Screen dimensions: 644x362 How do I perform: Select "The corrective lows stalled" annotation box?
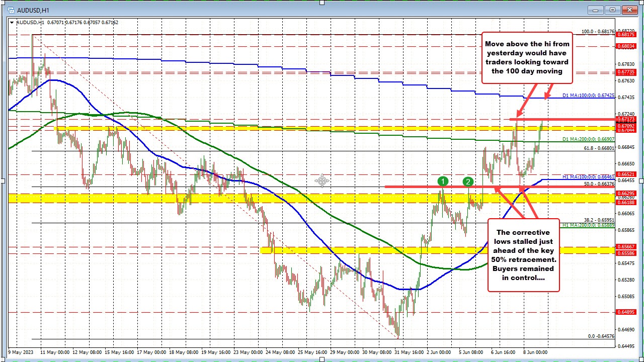[524, 254]
